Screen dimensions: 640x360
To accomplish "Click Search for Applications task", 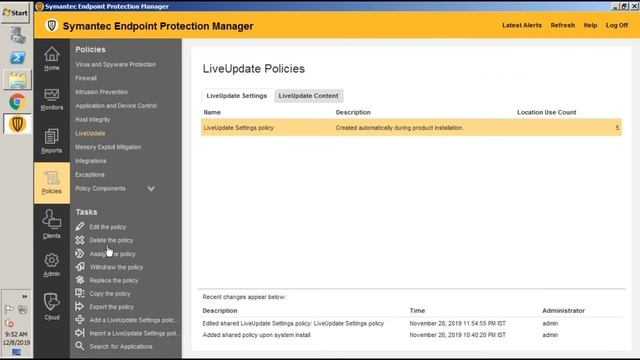I will [121, 347].
